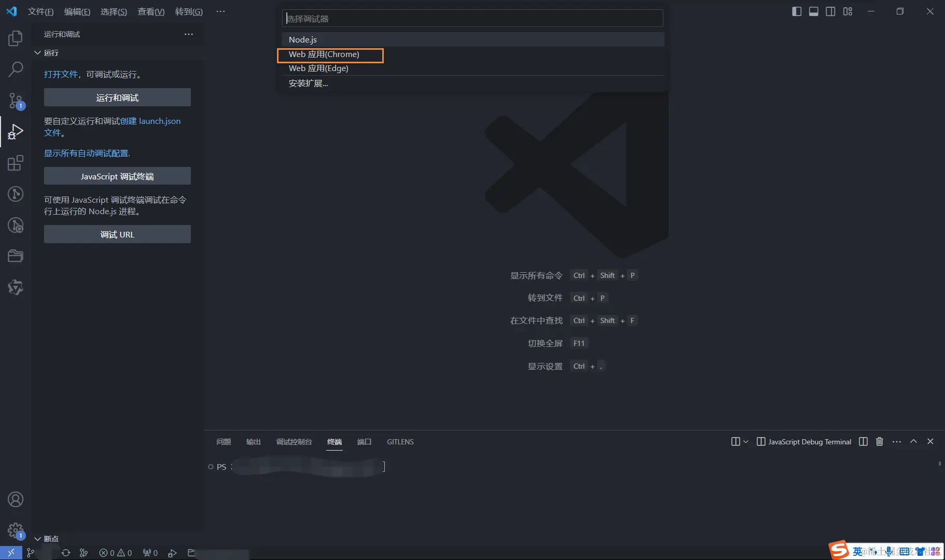Open the 文件(F) menu
The image size is (945, 560).
coord(40,11)
